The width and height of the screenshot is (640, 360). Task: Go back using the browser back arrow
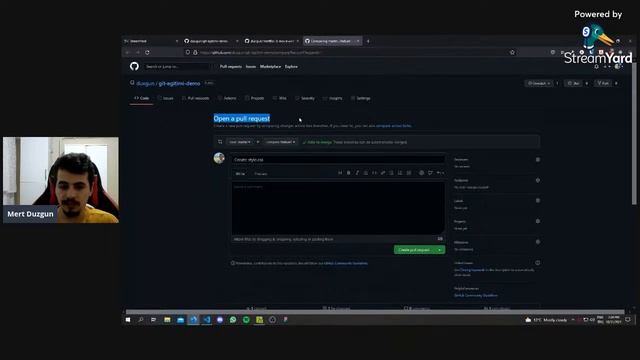pyautogui.click(x=128, y=52)
